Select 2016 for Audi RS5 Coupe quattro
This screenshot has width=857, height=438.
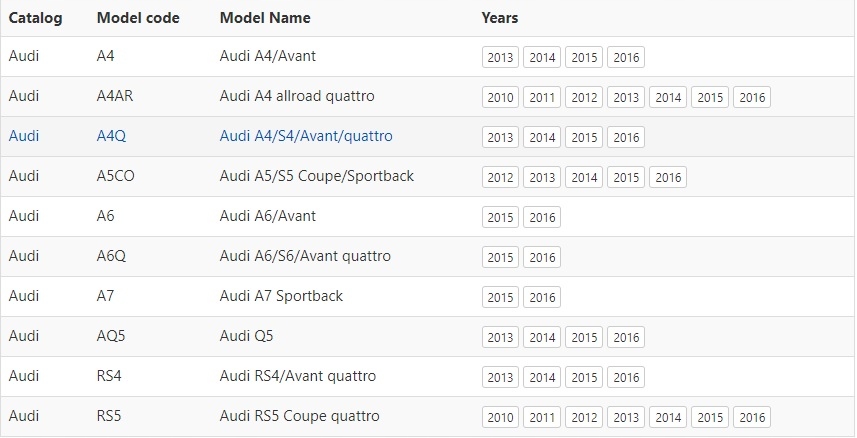[752, 418]
